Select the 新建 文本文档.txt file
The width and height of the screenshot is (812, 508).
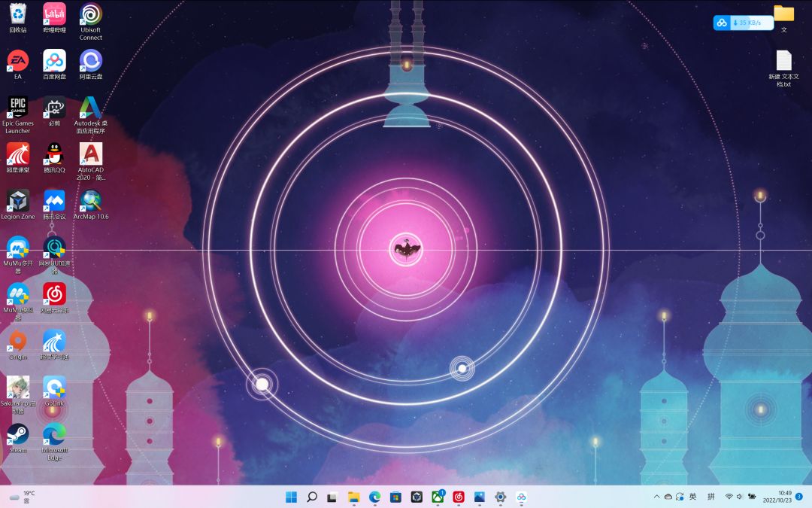point(783,68)
